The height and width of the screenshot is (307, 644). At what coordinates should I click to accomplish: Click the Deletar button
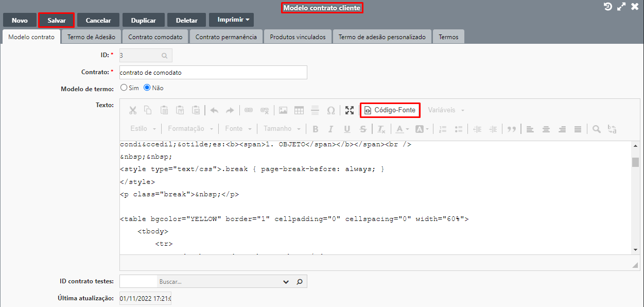click(x=187, y=20)
